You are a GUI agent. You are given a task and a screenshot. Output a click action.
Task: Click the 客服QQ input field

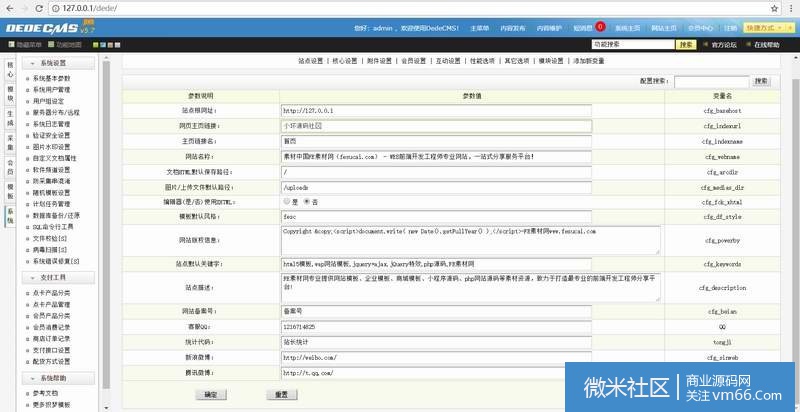point(436,327)
